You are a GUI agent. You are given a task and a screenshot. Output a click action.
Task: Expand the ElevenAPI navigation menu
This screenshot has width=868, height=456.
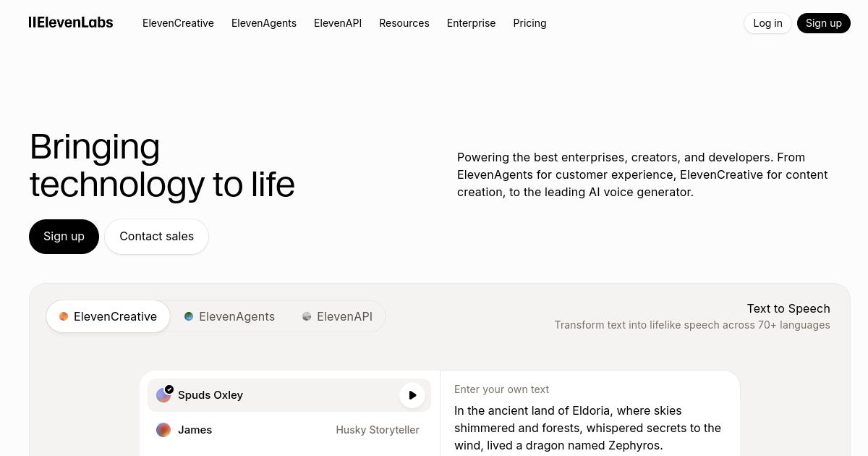[338, 23]
